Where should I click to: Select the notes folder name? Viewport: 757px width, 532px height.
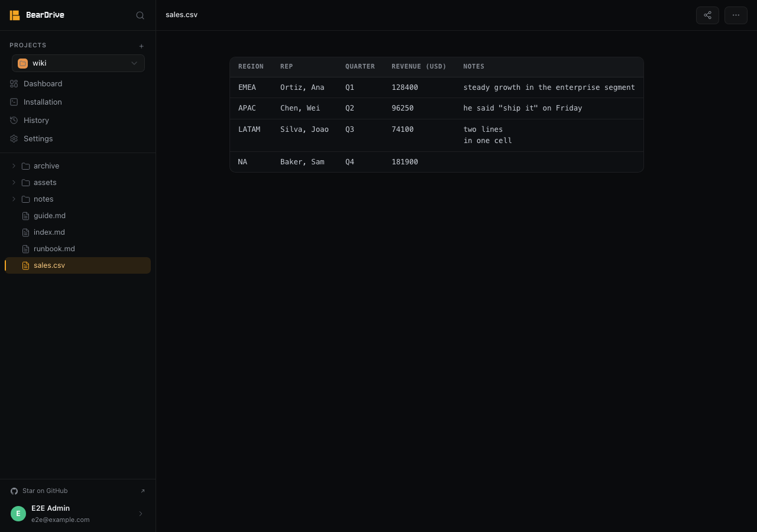click(x=43, y=199)
